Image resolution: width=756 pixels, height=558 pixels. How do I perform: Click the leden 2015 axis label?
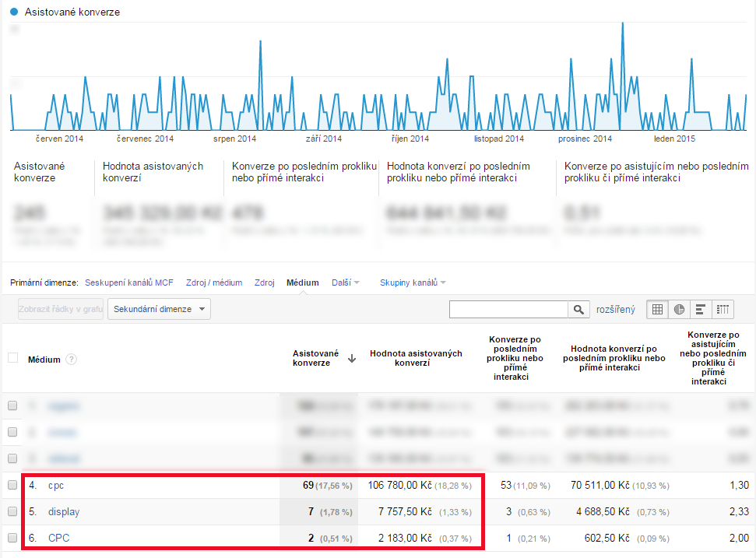point(674,139)
